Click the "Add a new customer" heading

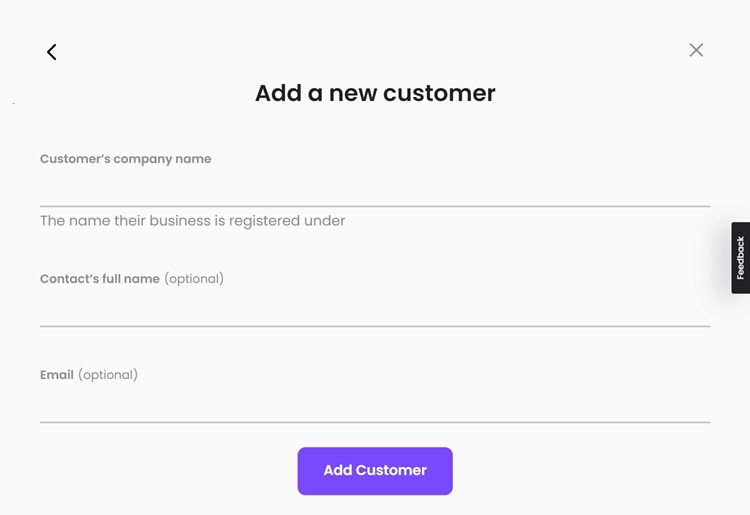(375, 93)
